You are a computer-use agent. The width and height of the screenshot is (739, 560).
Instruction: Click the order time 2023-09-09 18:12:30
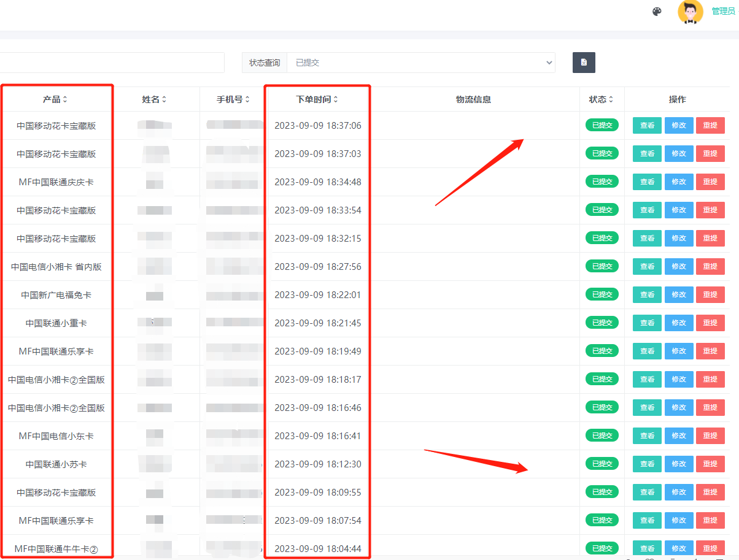pos(318,464)
